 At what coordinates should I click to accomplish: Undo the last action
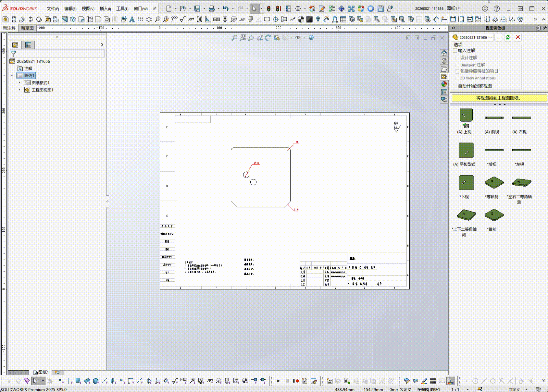click(226, 9)
